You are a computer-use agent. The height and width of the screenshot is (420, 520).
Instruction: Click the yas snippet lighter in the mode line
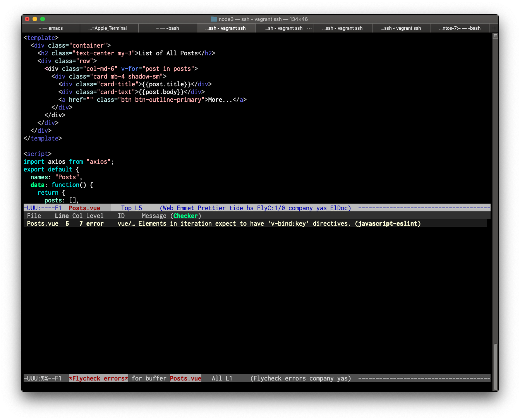pos(321,208)
